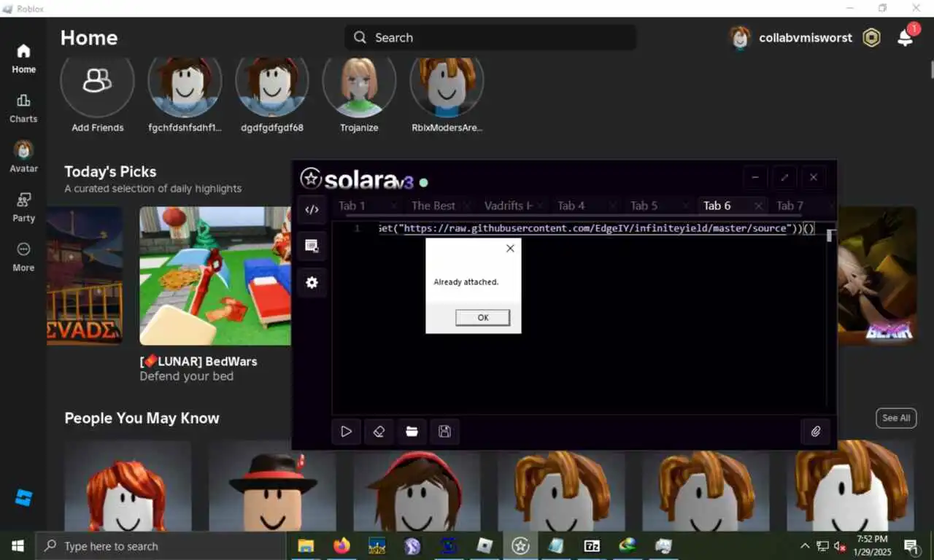Viewport: 934px width, 560px height.
Task: Open the 7:52 PM taskbar clock
Action: [x=873, y=545]
